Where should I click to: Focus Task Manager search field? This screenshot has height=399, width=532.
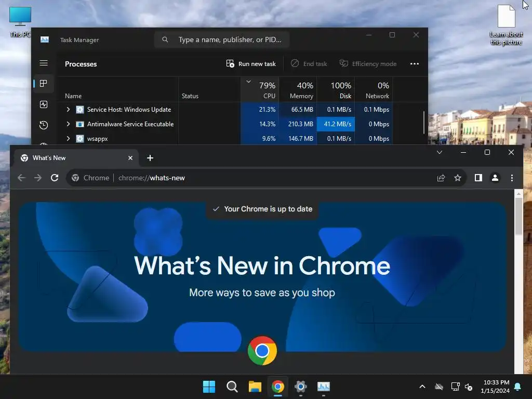pyautogui.click(x=222, y=39)
